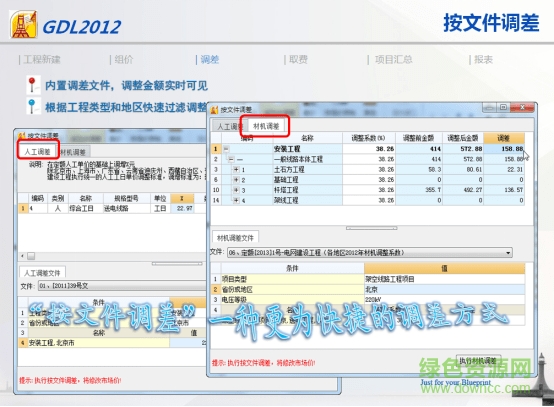The width and height of the screenshot is (554, 407).
Task: Expand the 杆塔工程 row
Action: point(236,190)
